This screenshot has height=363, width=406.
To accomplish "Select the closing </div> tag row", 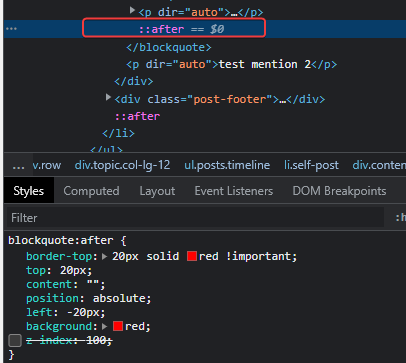I will (134, 81).
